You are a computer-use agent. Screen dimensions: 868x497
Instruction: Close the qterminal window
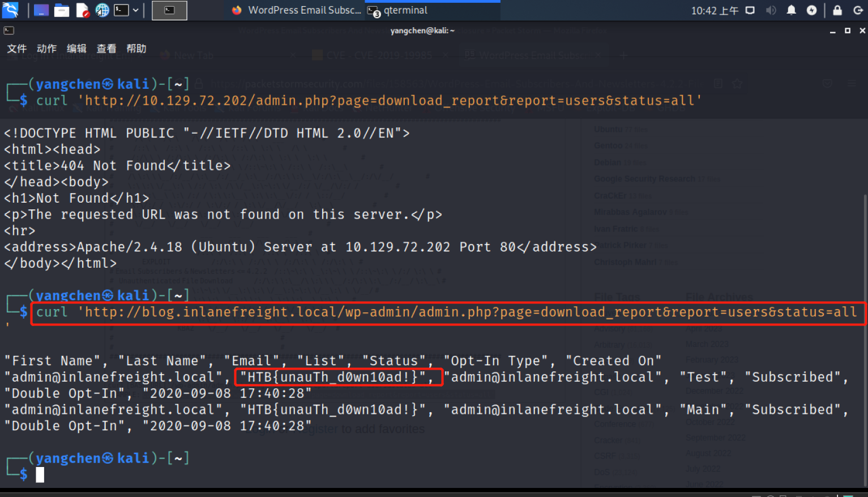(x=862, y=31)
